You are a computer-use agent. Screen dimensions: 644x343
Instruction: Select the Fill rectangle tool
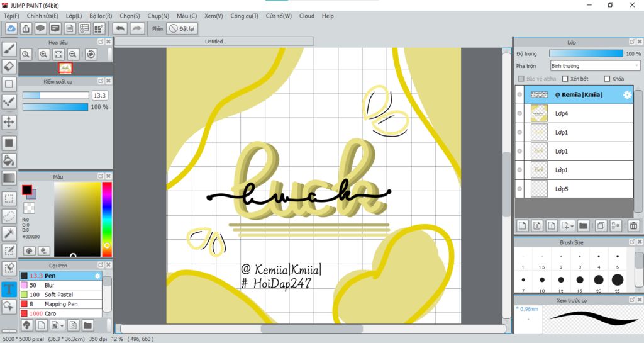pyautogui.click(x=9, y=143)
